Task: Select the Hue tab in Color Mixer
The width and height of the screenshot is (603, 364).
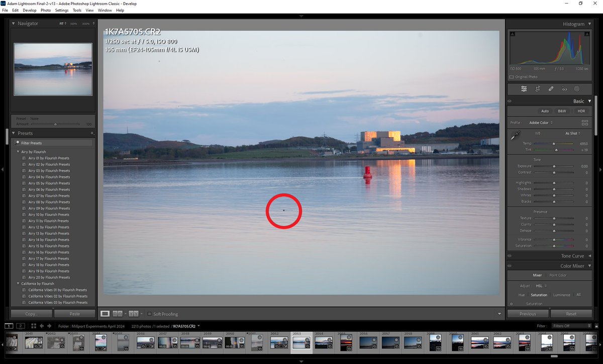Action: (x=521, y=295)
